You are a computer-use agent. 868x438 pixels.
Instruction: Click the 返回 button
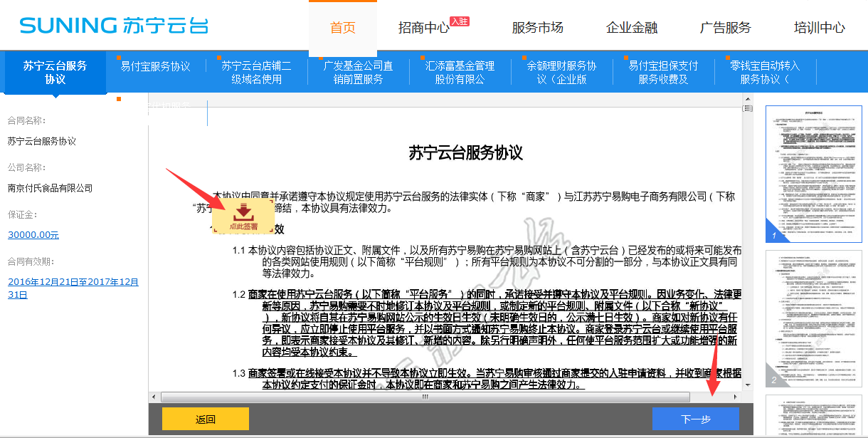click(x=206, y=419)
